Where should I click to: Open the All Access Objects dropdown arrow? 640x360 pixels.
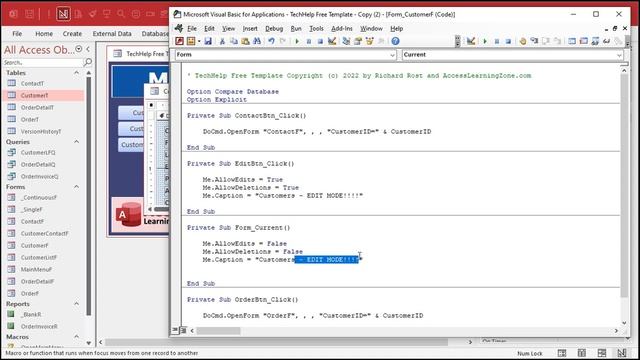click(x=79, y=49)
